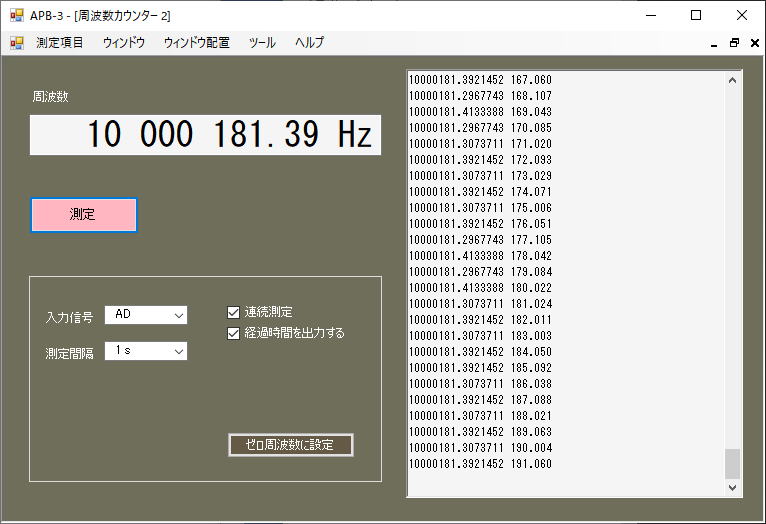Click log row ending 177.105
This screenshot has height=524, width=766.
pyautogui.click(x=480, y=240)
